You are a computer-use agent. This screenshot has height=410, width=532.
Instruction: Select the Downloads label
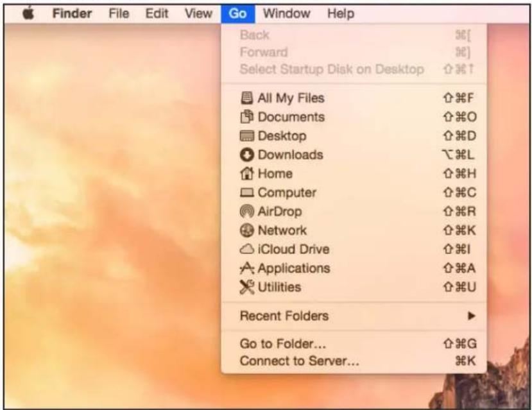coord(291,155)
